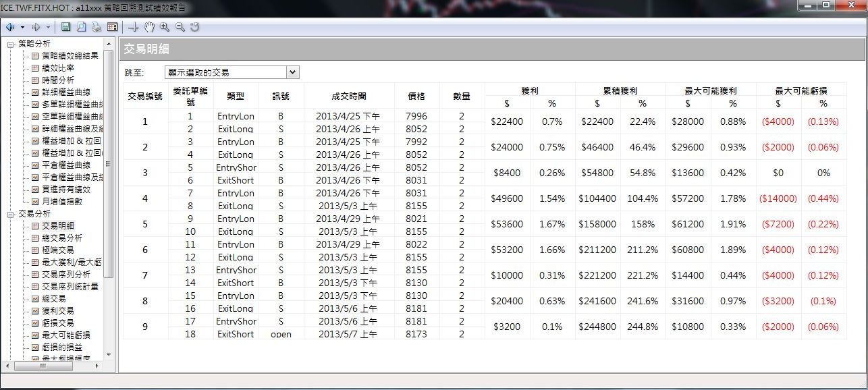Viewport: 868px width, 390px height.
Task: Select 總交易分析 tree item
Action: click(62, 238)
